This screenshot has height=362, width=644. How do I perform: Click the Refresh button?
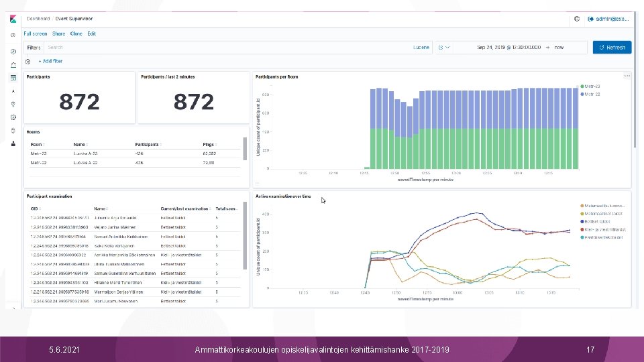[x=612, y=48]
